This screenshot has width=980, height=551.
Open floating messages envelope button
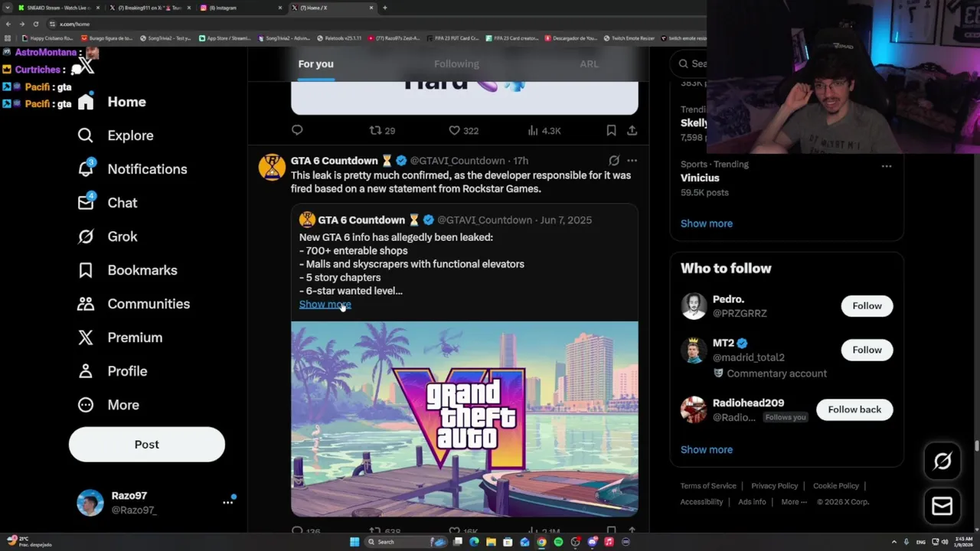(x=942, y=506)
